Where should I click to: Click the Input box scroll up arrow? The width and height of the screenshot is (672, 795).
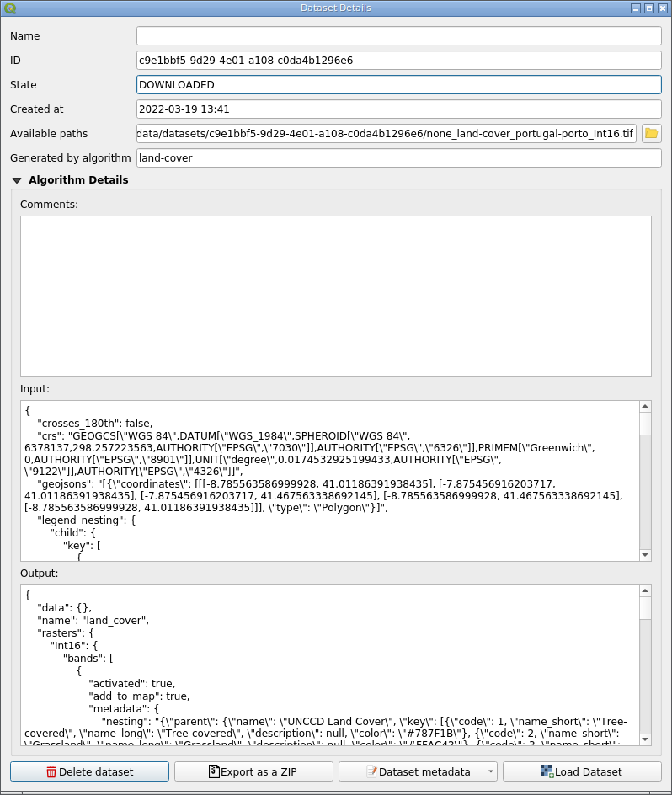(645, 406)
